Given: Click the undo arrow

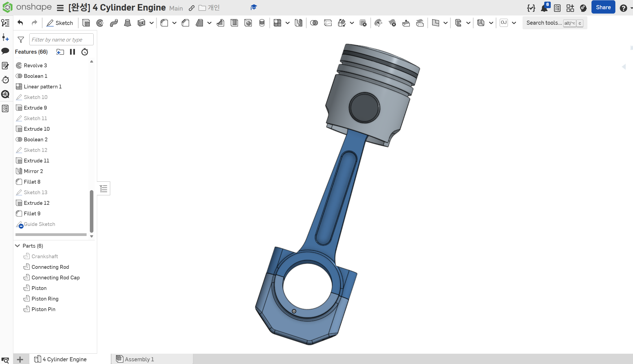Looking at the screenshot, I should coord(20,23).
